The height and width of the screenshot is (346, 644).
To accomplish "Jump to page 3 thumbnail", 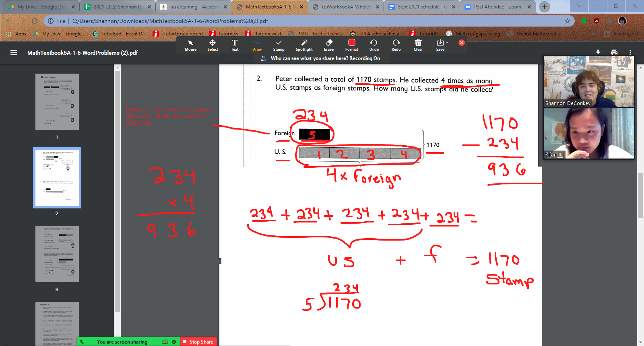I will tap(57, 254).
